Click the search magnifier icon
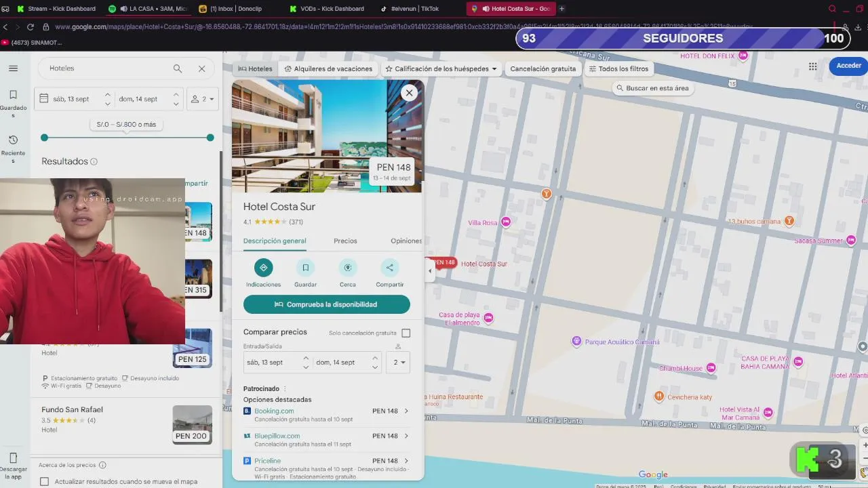 click(178, 68)
